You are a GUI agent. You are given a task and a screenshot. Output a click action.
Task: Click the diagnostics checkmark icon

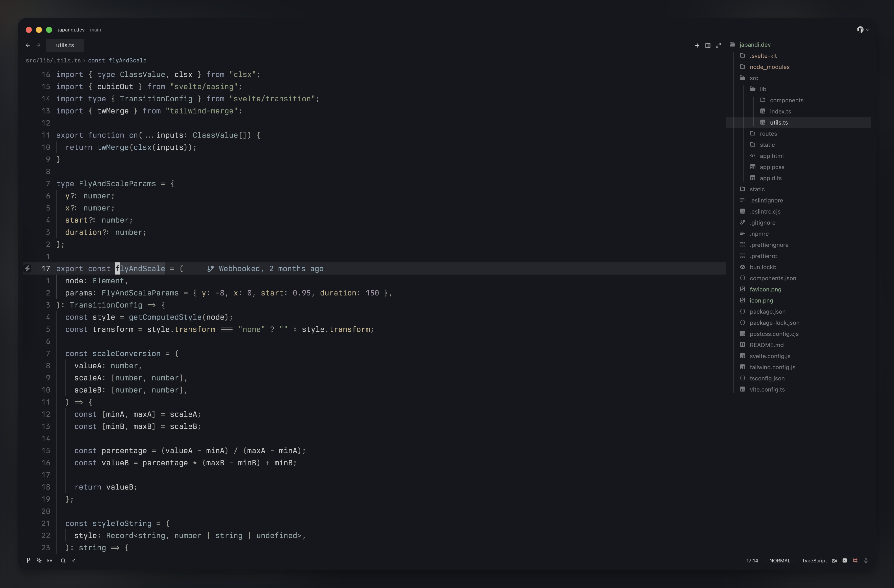[74, 561]
